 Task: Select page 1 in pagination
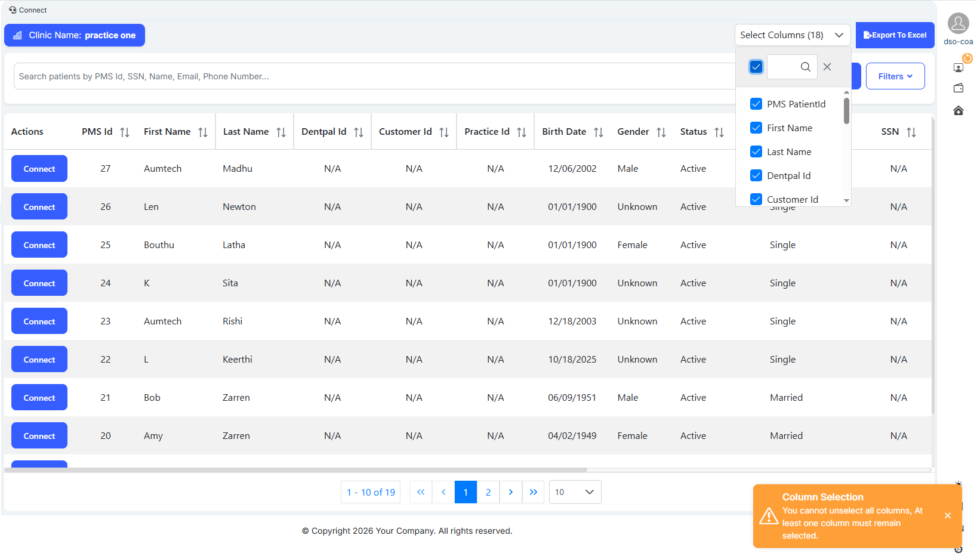[x=466, y=492]
